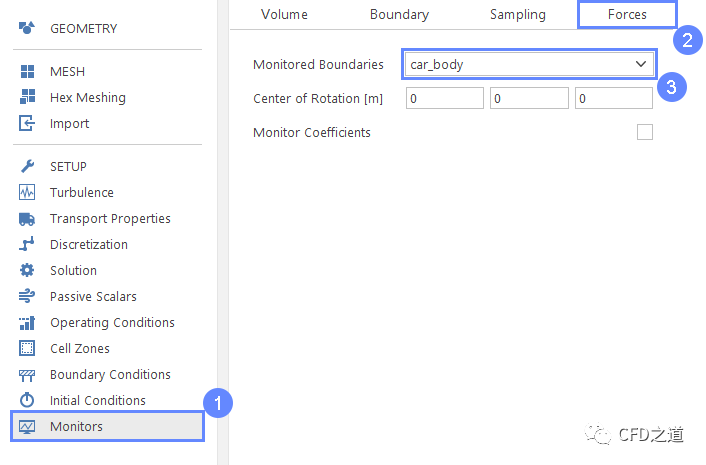Open Cell Zones in the sidebar
Image resolution: width=706 pixels, height=465 pixels.
(x=80, y=349)
